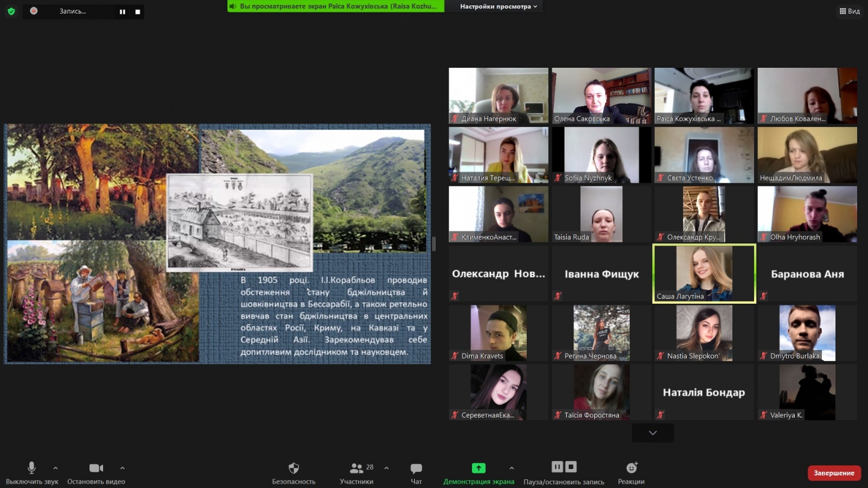Select Раїса Кожухівська video tile
The height and width of the screenshot is (488, 868).
pos(704,95)
